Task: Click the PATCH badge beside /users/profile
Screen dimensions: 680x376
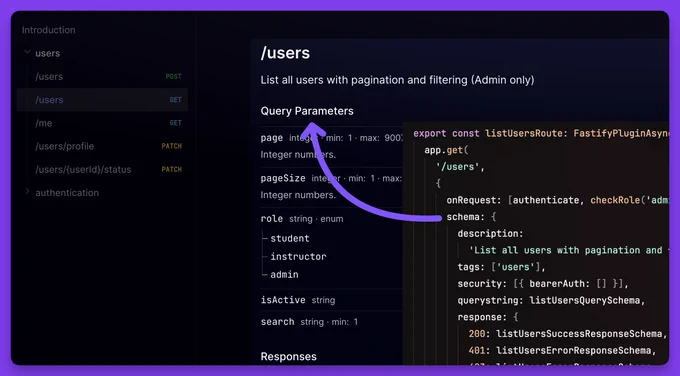Action: click(172, 146)
